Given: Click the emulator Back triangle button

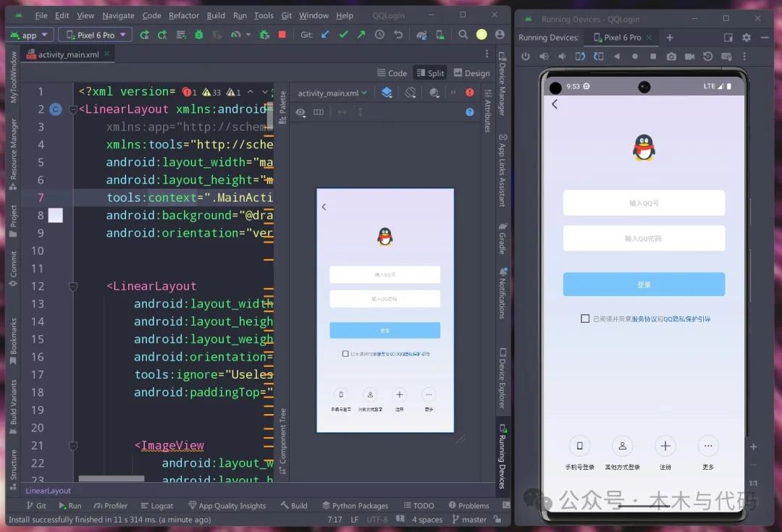Looking at the screenshot, I should pos(617,56).
